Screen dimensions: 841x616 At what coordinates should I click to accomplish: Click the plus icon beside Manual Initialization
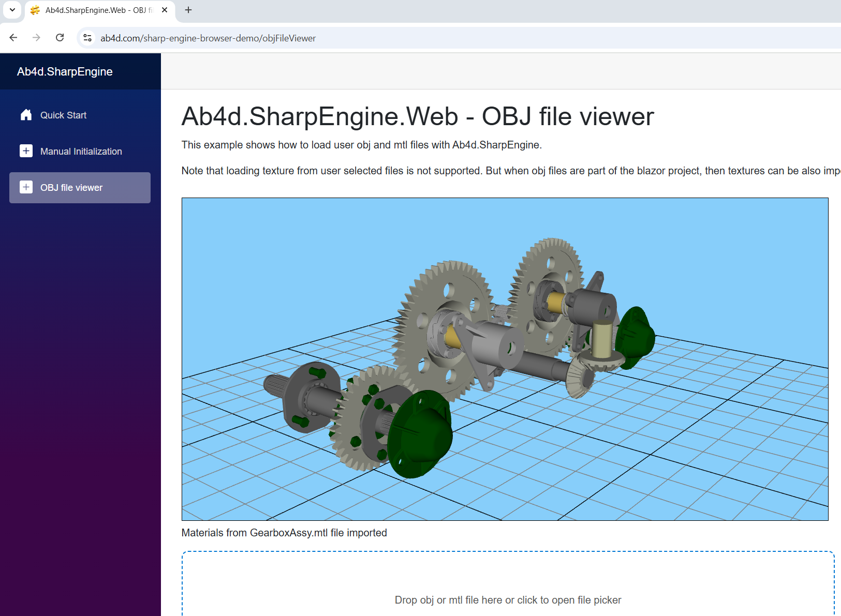click(26, 151)
